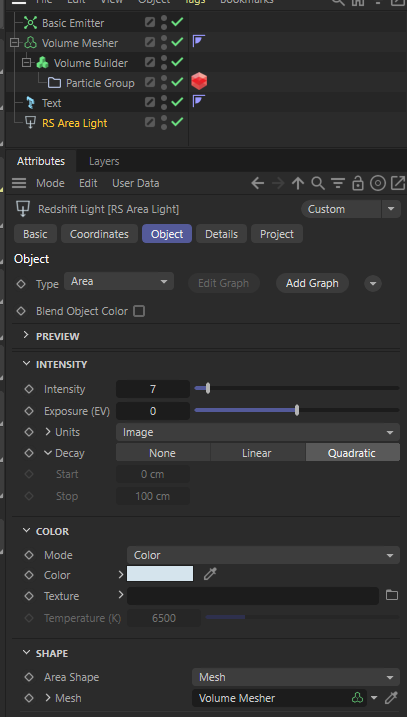The height and width of the screenshot is (717, 407).
Task: Toggle visibility dots for Volume Mesher
Action: [164, 42]
